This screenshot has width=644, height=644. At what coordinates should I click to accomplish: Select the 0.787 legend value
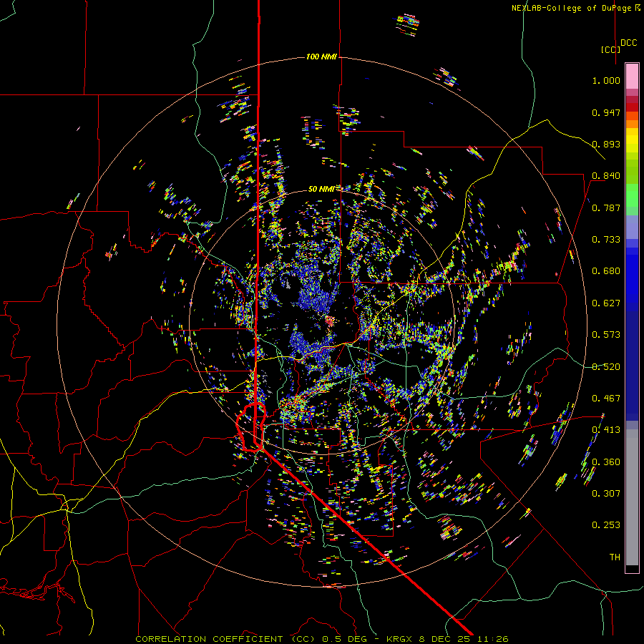pos(606,208)
